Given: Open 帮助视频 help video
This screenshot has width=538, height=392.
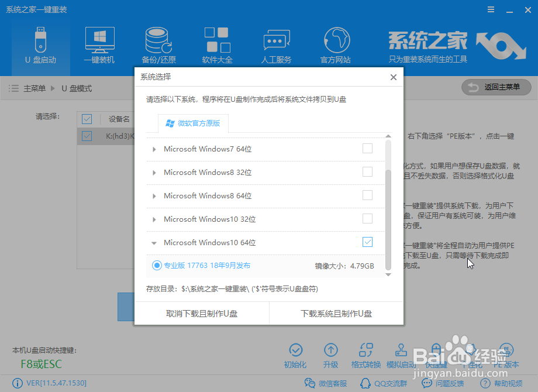Looking at the screenshot, I should pos(501,383).
